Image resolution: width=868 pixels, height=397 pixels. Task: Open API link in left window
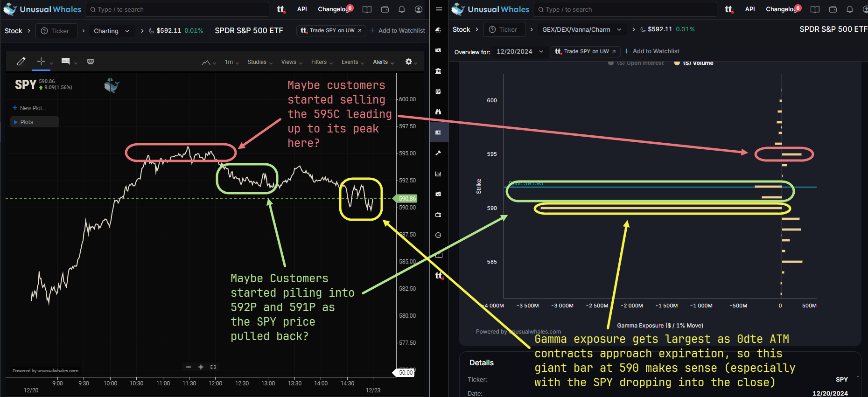pyautogui.click(x=302, y=9)
